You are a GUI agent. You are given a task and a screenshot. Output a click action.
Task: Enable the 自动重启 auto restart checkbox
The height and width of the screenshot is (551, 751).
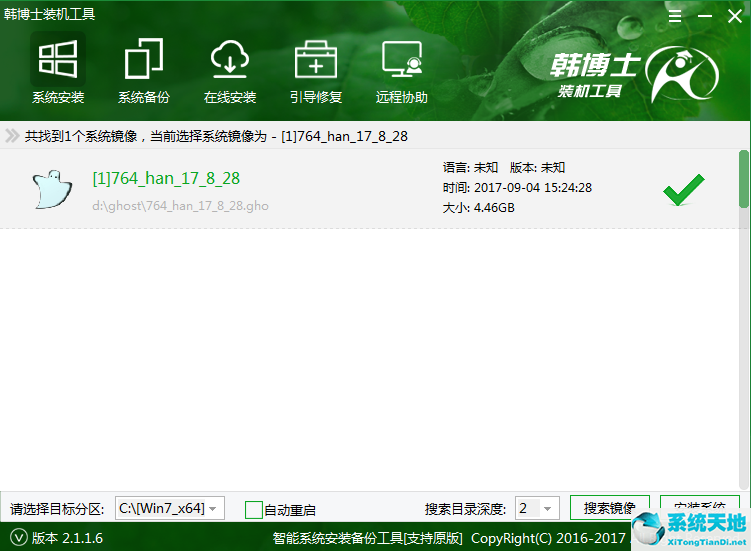(253, 510)
